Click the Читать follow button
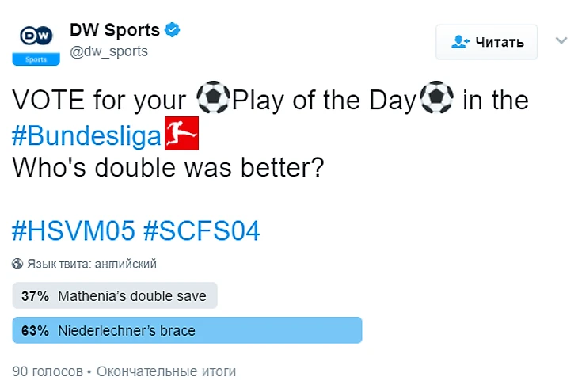This screenshot has width=578, height=392. [486, 42]
